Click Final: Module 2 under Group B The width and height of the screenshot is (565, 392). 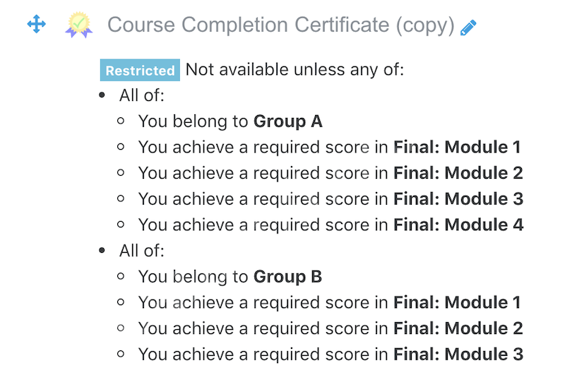pyautogui.click(x=458, y=328)
